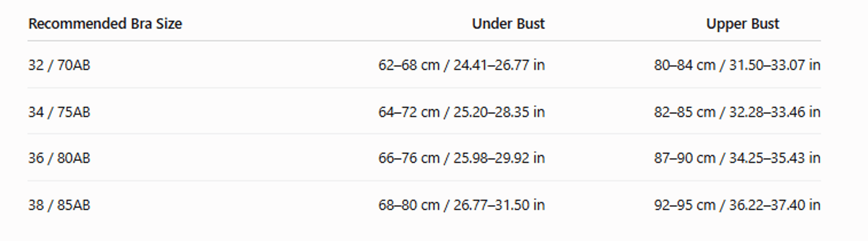Click the 68–80 cm under bust value
Viewport: 868px width, 241px height.
click(409, 205)
